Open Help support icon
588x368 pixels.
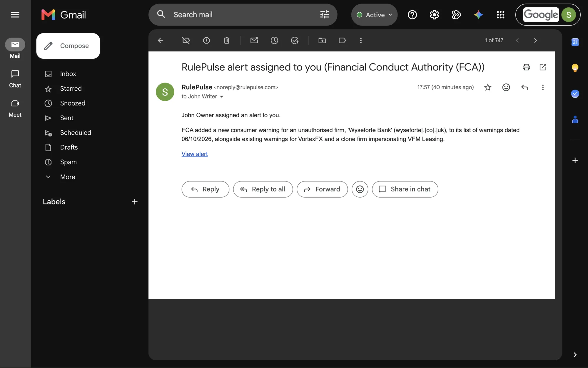412,15
